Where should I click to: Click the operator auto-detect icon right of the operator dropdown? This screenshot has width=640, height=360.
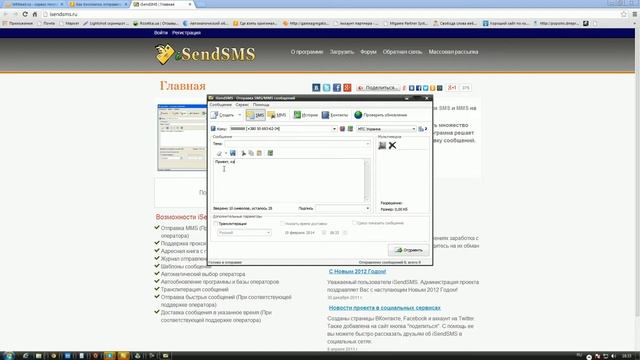pyautogui.click(x=422, y=129)
